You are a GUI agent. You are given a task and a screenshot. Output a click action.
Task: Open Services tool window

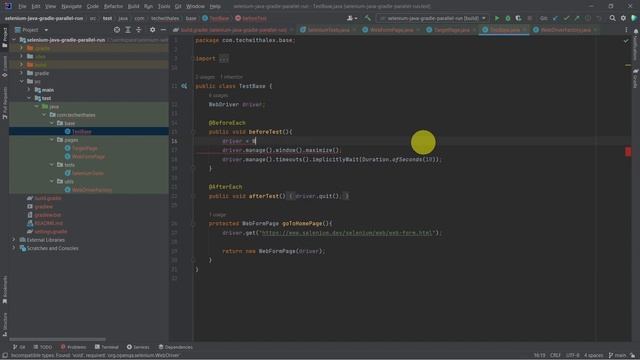click(138, 347)
